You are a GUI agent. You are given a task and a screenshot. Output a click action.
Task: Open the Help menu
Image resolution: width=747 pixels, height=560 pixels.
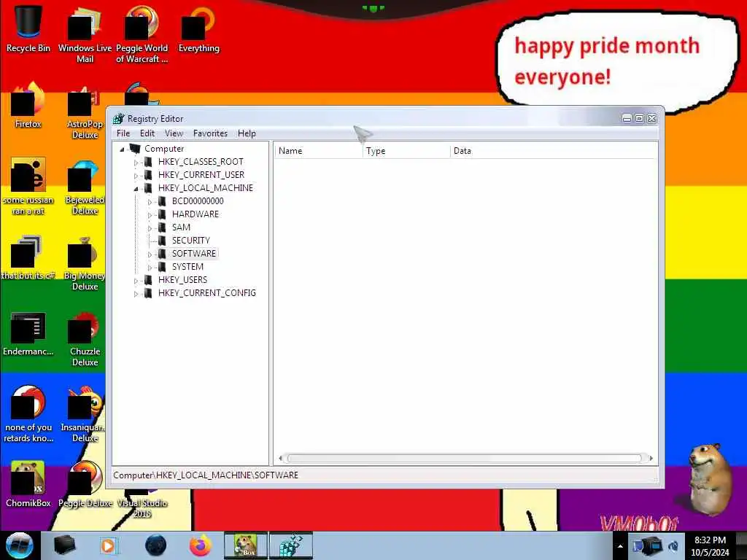tap(247, 133)
